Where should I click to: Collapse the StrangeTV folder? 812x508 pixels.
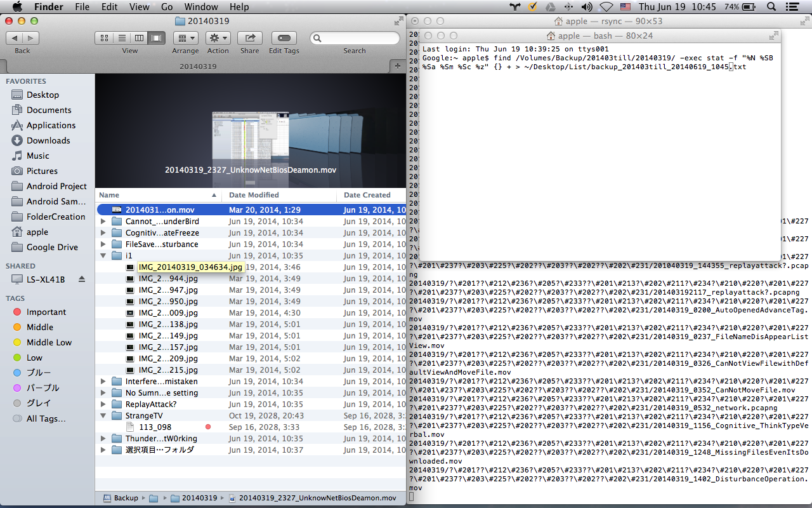tap(103, 416)
